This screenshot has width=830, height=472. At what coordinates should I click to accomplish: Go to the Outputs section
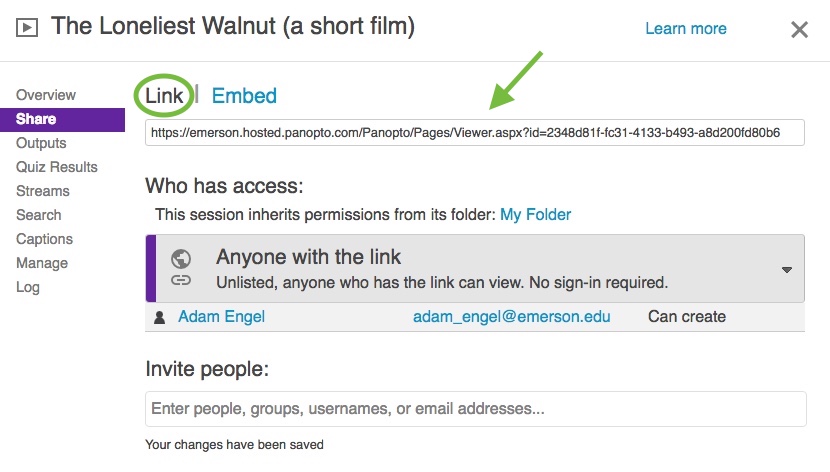click(41, 143)
